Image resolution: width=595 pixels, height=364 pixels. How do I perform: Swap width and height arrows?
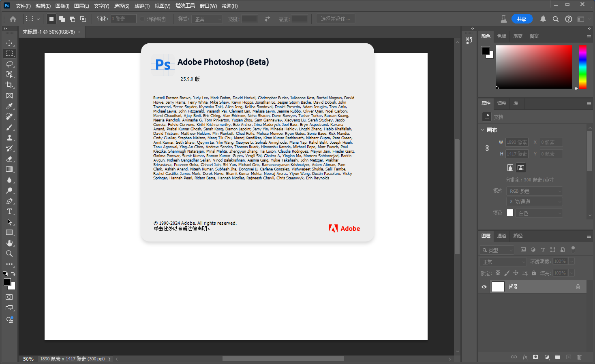[267, 19]
